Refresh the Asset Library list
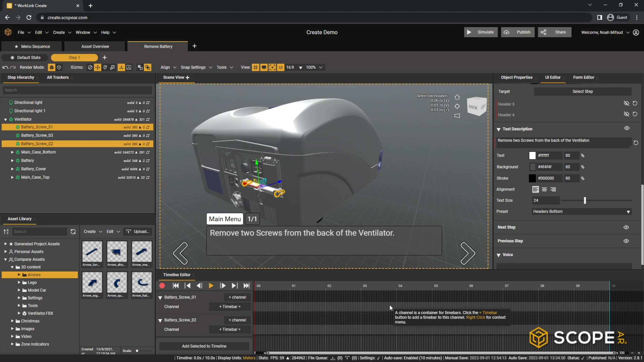644x362 pixels. click(x=73, y=232)
